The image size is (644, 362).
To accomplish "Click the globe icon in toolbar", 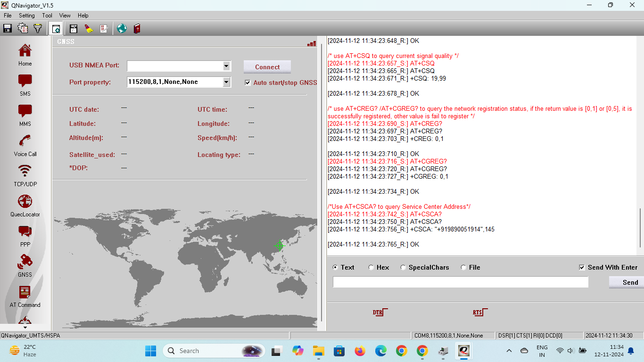I will (x=122, y=29).
